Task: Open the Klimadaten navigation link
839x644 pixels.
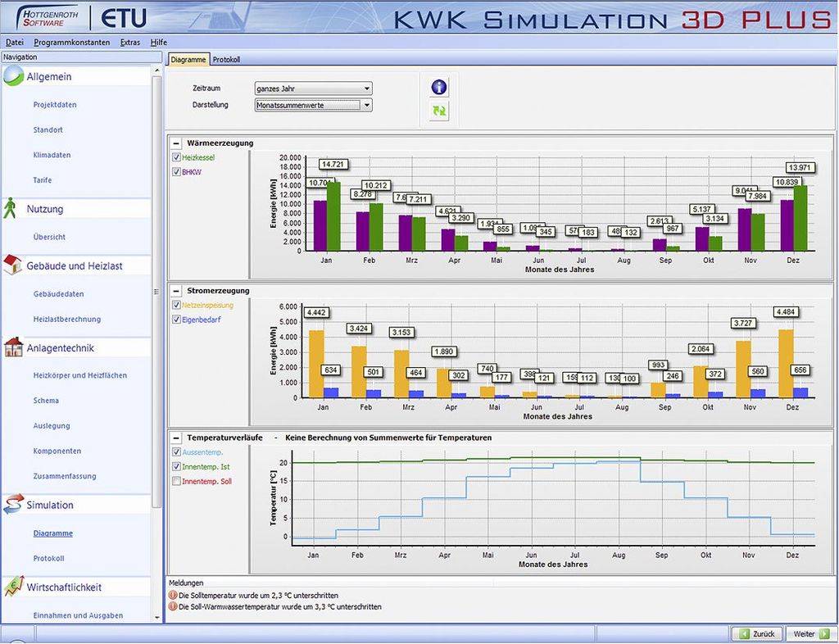Action: pyautogui.click(x=52, y=155)
